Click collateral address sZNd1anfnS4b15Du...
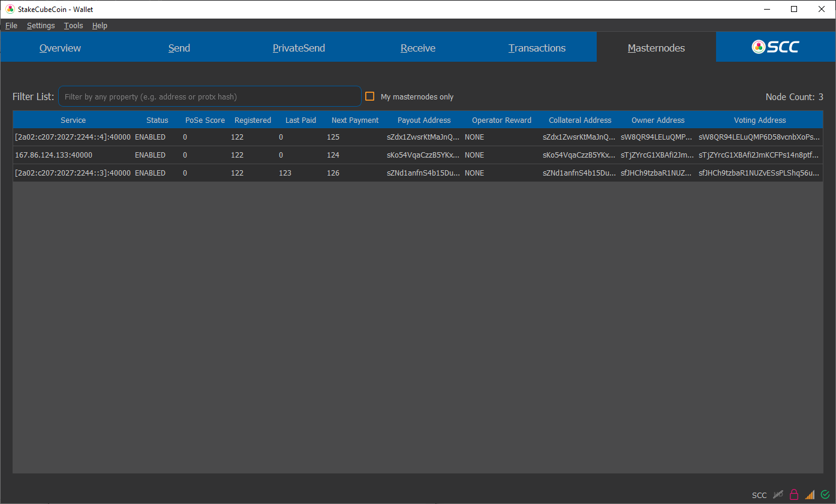Viewport: 836px width, 504px height. click(x=579, y=173)
